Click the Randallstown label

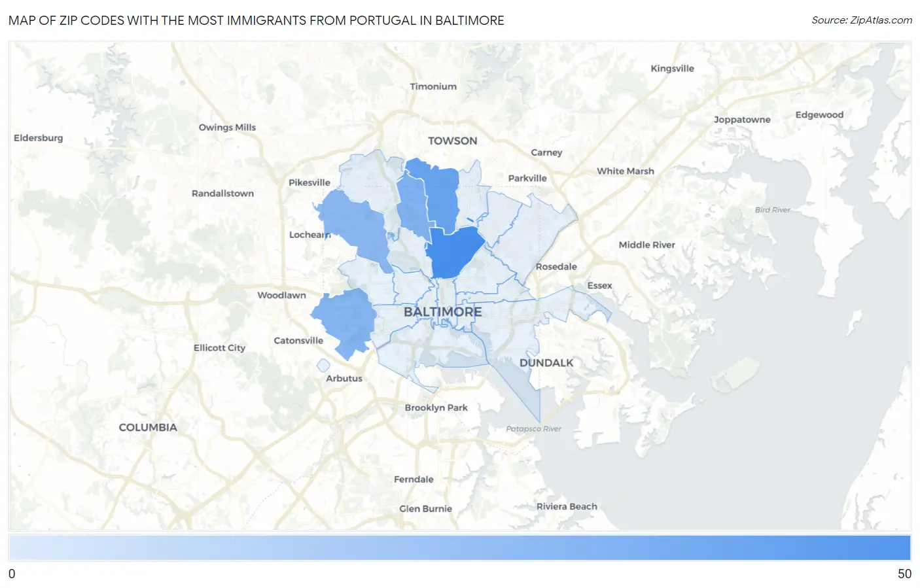point(222,194)
